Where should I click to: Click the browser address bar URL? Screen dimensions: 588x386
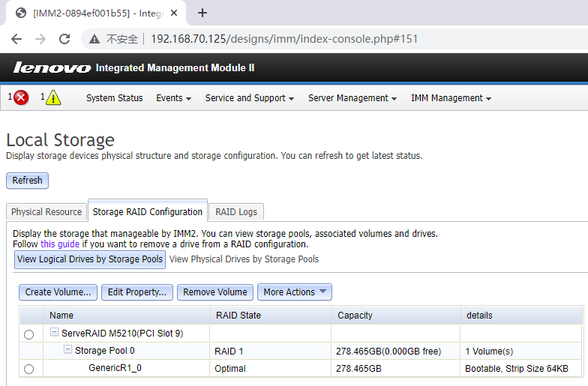click(283, 39)
